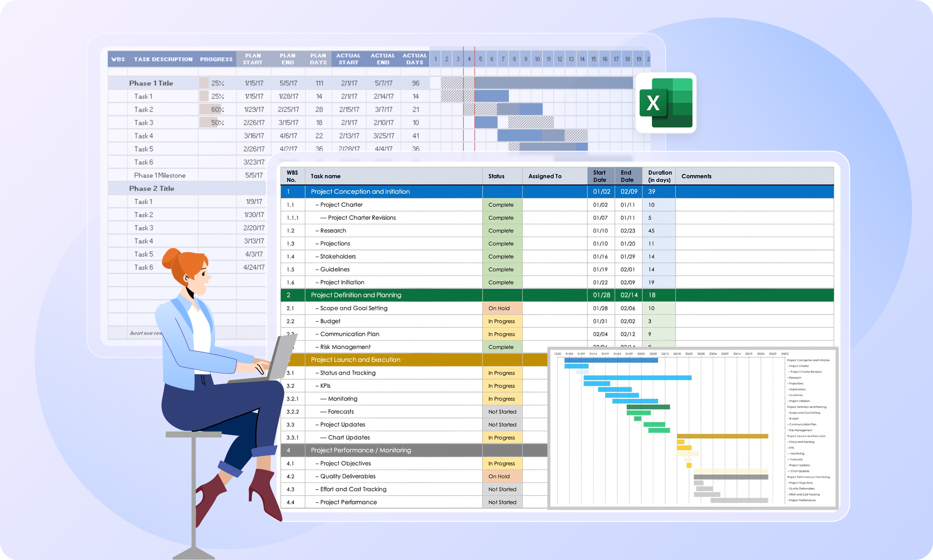Click the long gold bar in the small Gantt chart

[723, 436]
